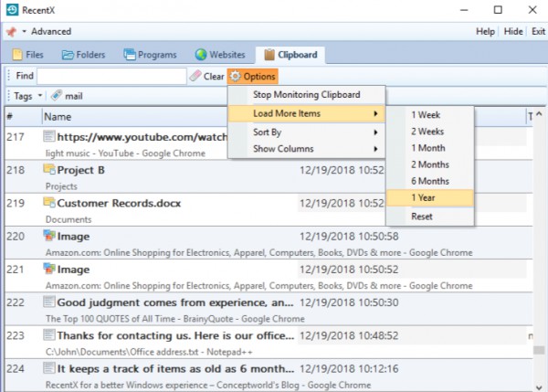This screenshot has height=392, width=548.
Task: Click the Programs tab window icon
Action: pyautogui.click(x=130, y=55)
